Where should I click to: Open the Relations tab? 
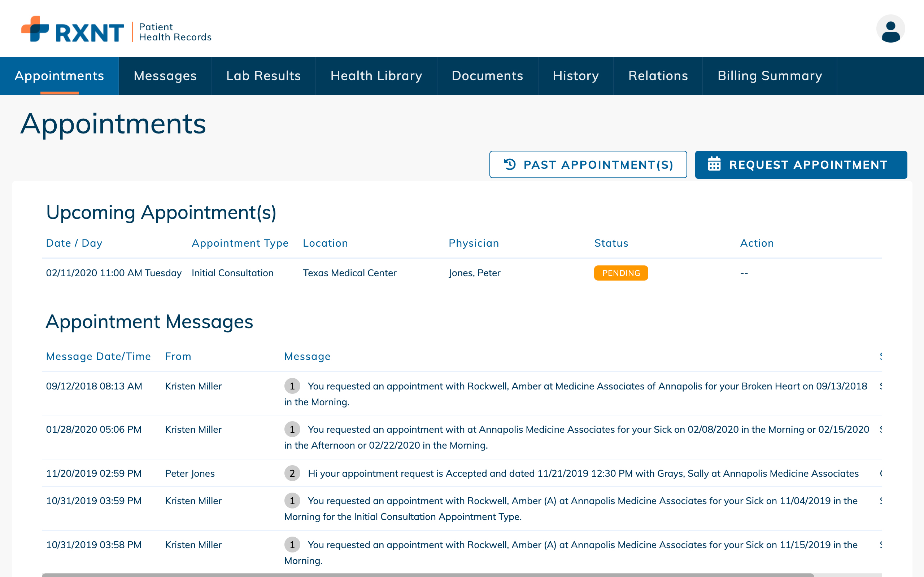point(658,76)
